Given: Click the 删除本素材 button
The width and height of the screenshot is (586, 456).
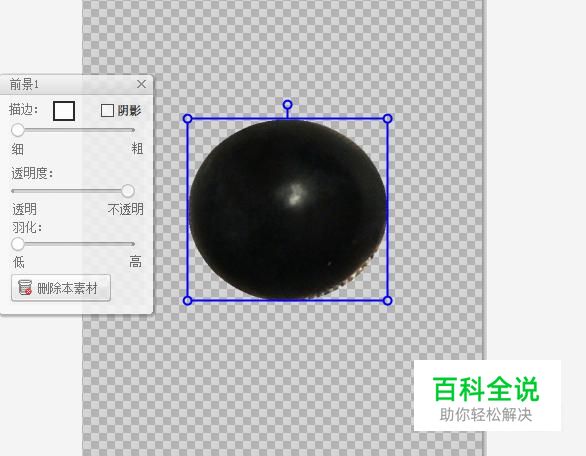Looking at the screenshot, I should pyautogui.click(x=61, y=288).
